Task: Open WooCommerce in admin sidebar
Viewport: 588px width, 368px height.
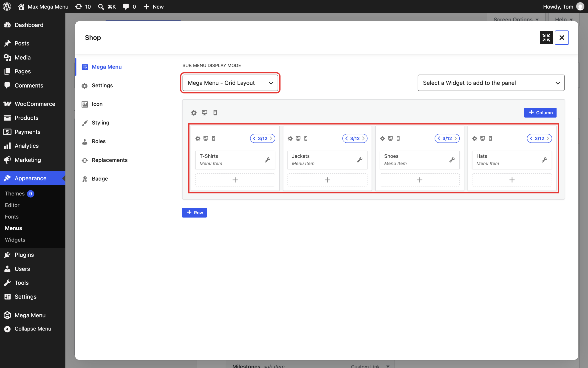Action: (33, 104)
